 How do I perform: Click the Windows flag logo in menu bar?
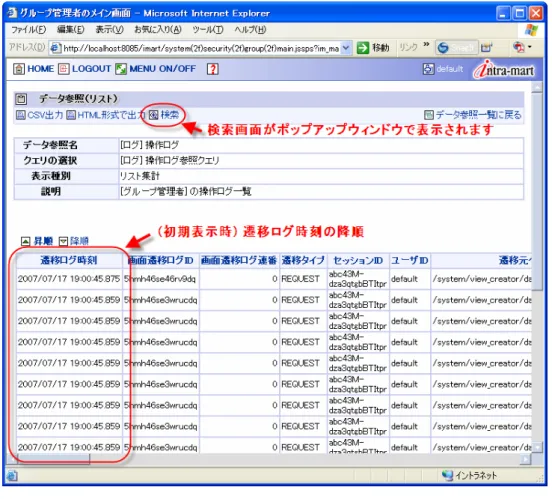click(531, 30)
